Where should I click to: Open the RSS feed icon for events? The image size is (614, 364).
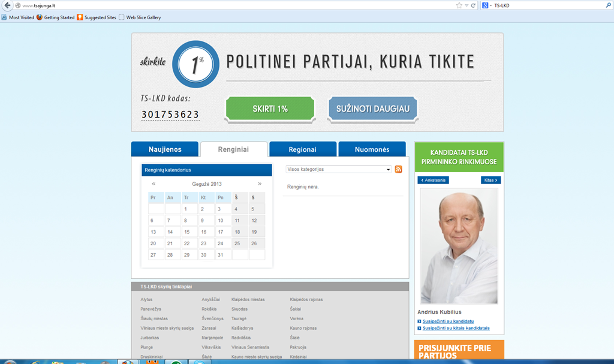point(398,169)
